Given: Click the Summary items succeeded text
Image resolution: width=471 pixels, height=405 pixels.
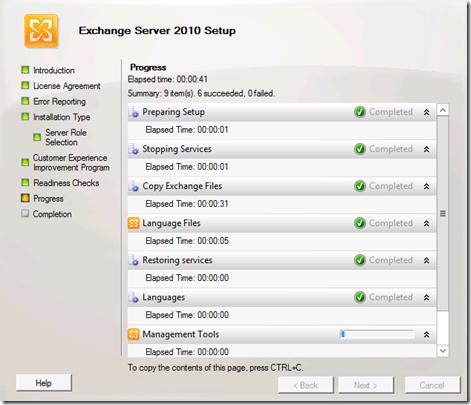Looking at the screenshot, I should [x=201, y=93].
